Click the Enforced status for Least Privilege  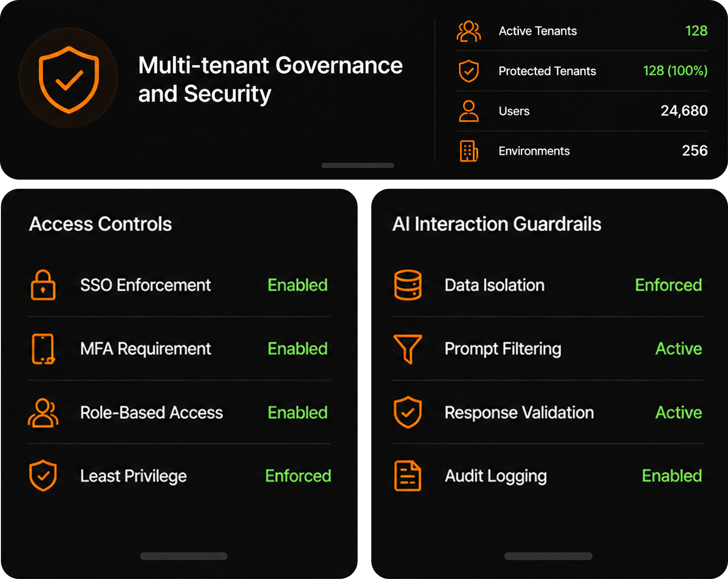(298, 476)
